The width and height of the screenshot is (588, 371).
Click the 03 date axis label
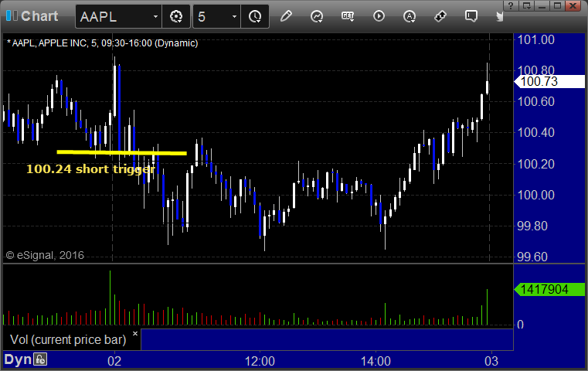pyautogui.click(x=491, y=361)
